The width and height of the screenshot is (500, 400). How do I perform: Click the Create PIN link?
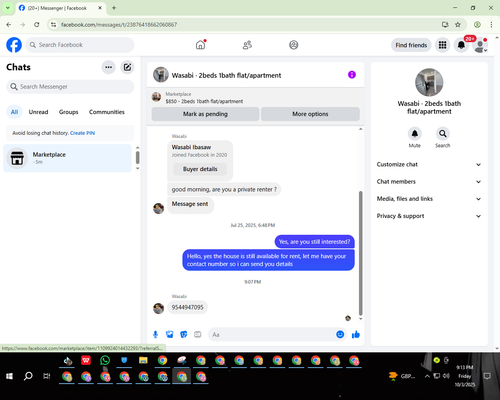tap(82, 133)
